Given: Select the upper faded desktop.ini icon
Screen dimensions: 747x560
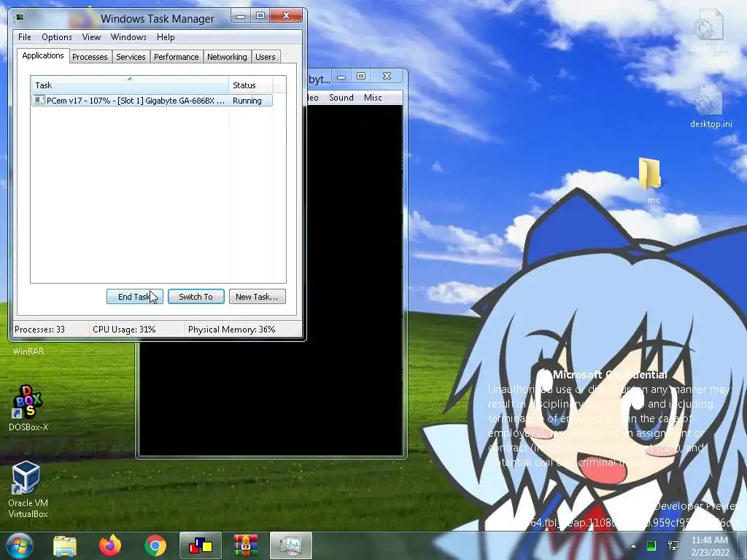Looking at the screenshot, I should [711, 31].
